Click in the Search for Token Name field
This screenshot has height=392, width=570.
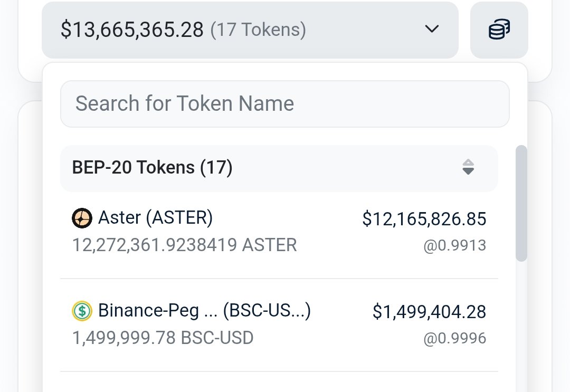[x=284, y=103]
